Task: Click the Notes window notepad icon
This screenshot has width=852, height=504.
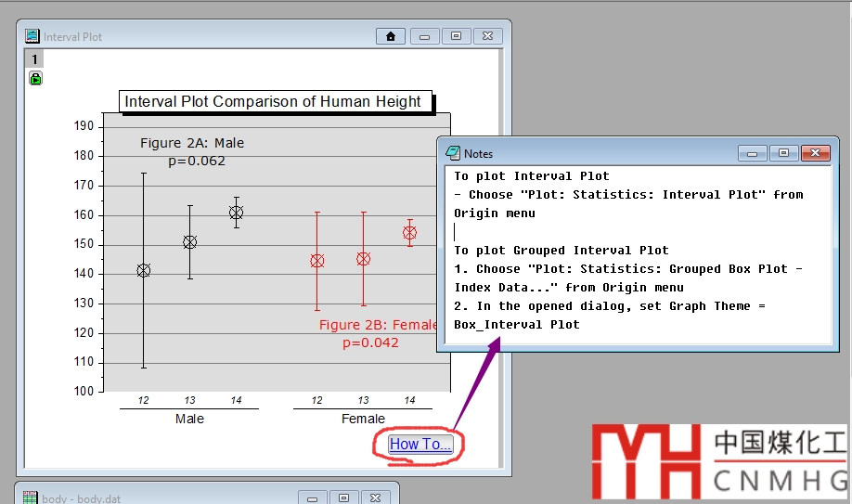Action: click(x=453, y=153)
